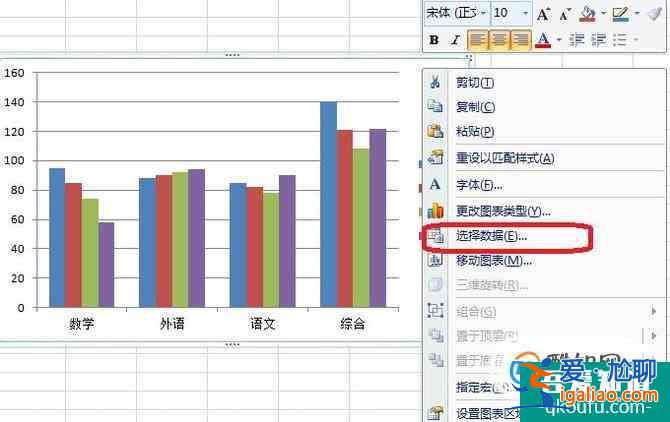The height and width of the screenshot is (422, 670).
Task: Click the 数学 axis label
Action: click(81, 324)
